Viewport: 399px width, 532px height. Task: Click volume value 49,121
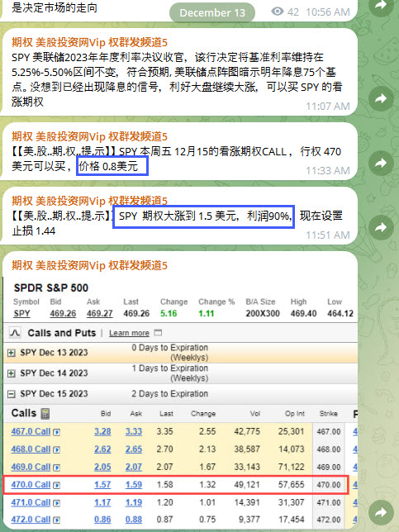[247, 485]
